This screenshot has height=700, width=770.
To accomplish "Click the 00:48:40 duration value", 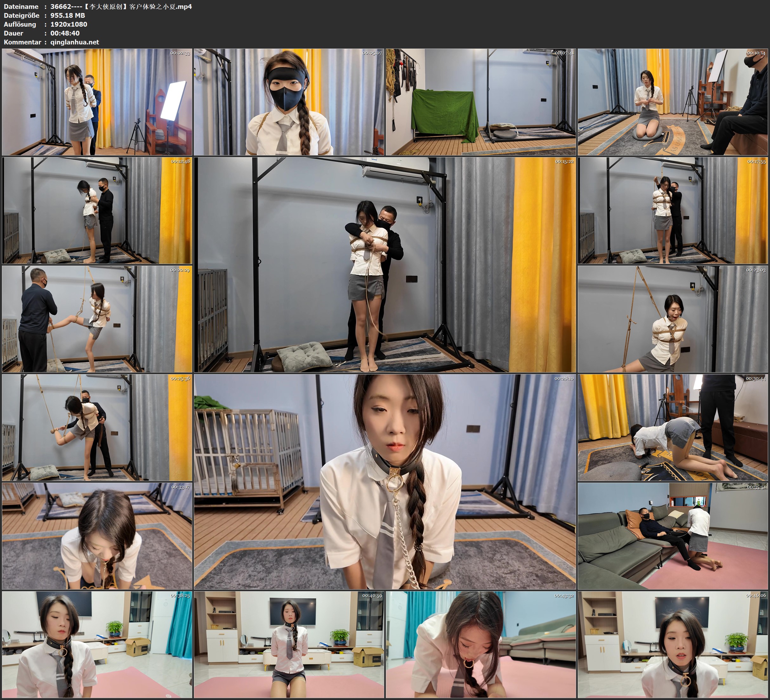I will click(65, 33).
